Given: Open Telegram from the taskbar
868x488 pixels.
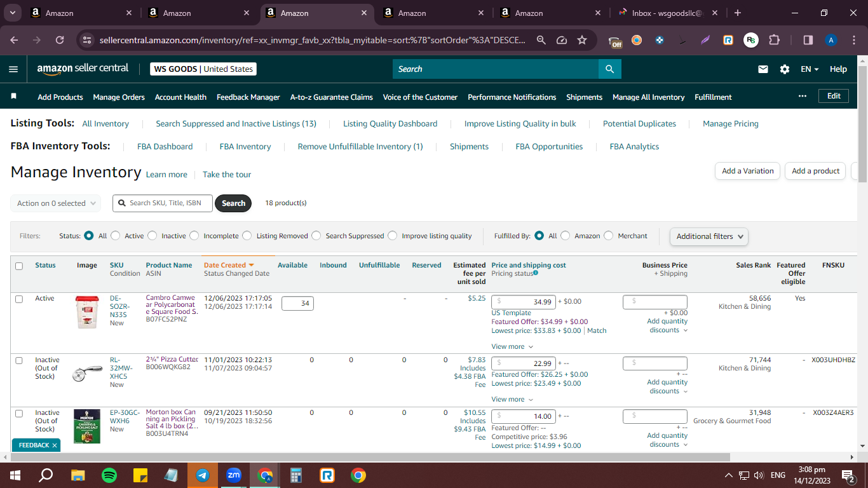Looking at the screenshot, I should (203, 475).
